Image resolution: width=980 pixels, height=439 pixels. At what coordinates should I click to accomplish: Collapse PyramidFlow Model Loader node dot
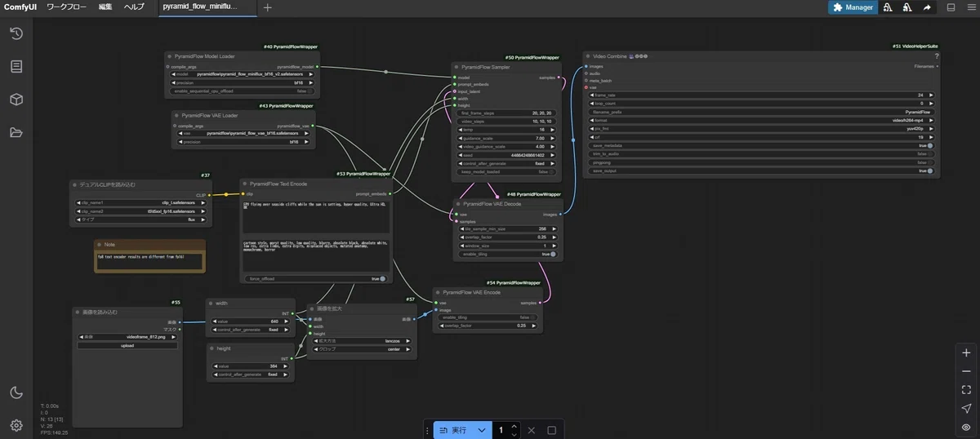tap(171, 56)
